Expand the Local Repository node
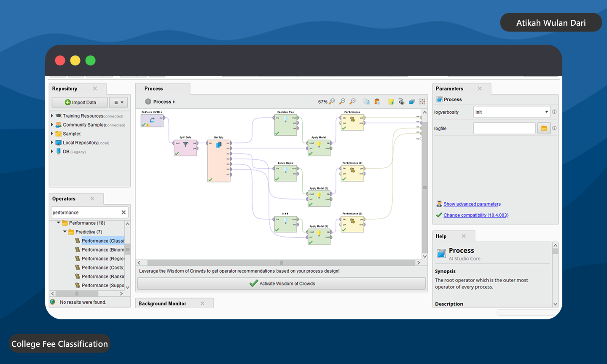 [52, 142]
